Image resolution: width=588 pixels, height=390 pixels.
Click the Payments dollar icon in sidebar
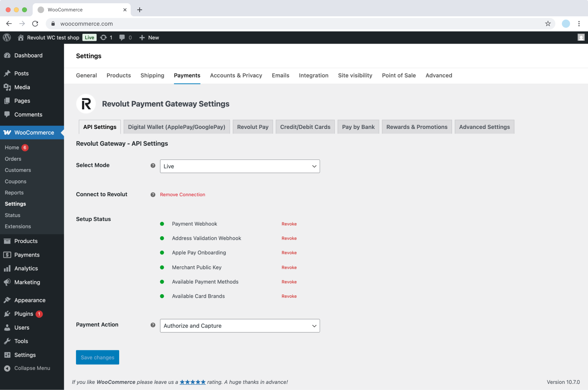(x=7, y=255)
